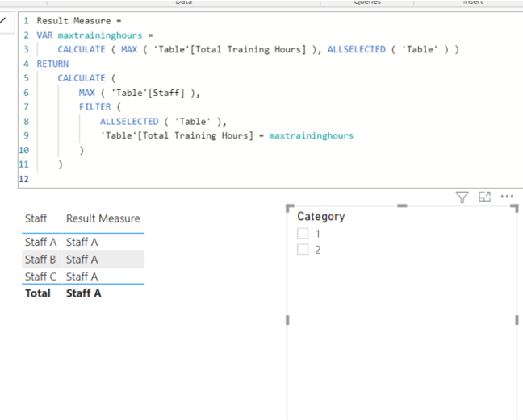
Task: Click the bold Staff A total value
Action: pyautogui.click(x=83, y=293)
